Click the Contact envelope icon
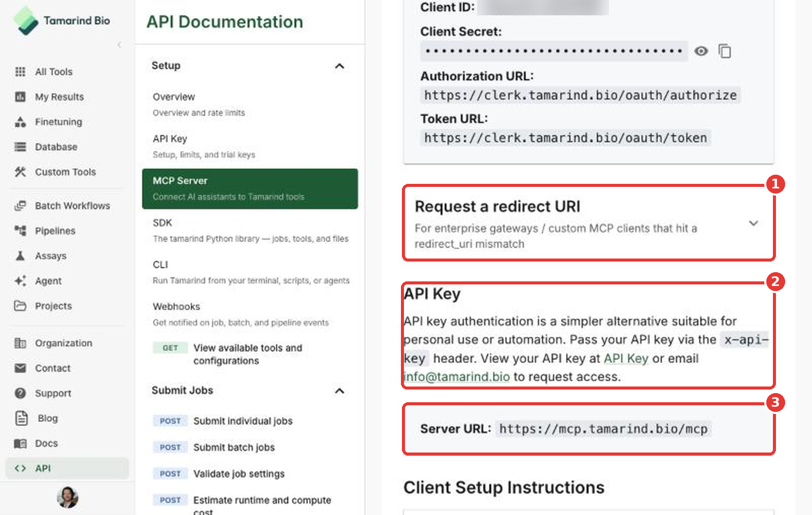Screen dimensions: 812x515 20,368
